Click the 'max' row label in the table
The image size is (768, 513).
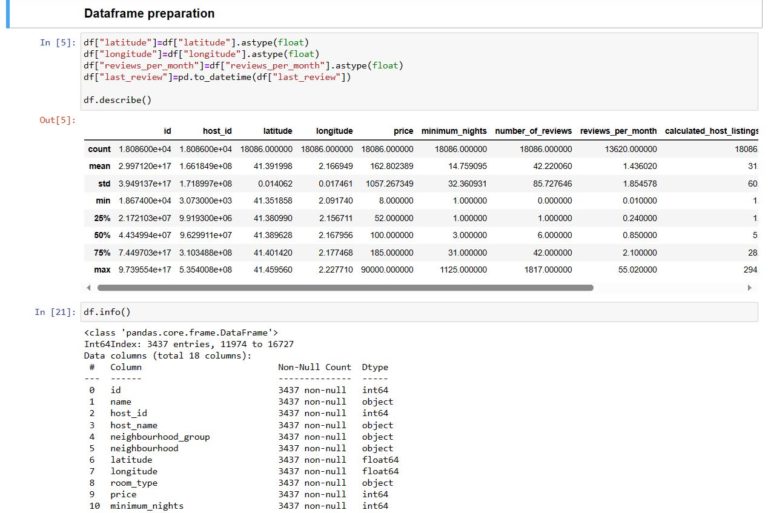pos(101,270)
